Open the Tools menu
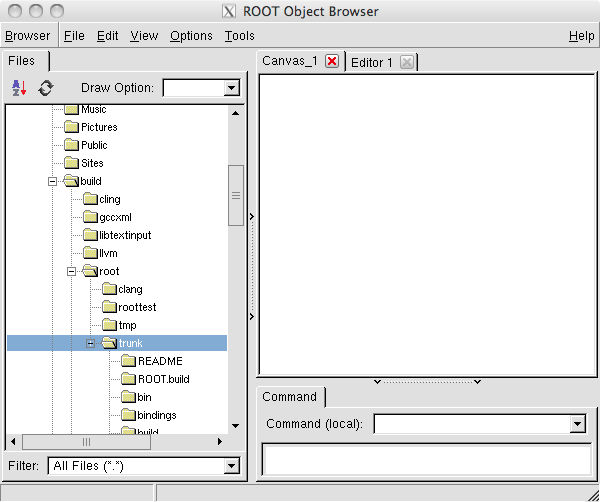This screenshot has height=502, width=600. point(239,36)
